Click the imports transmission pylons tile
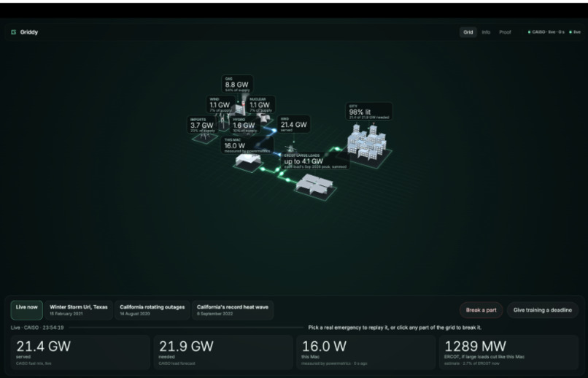Image resolution: width=588 pixels, height=378 pixels. point(205,137)
